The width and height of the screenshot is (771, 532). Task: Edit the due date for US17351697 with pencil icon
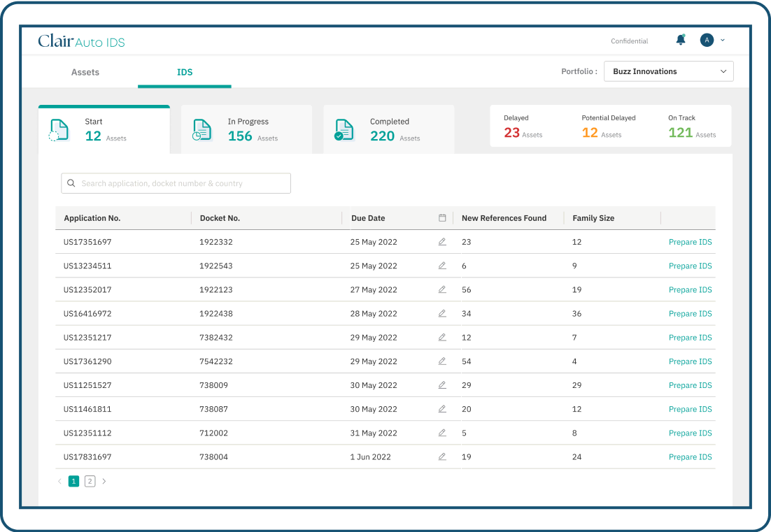[441, 241]
